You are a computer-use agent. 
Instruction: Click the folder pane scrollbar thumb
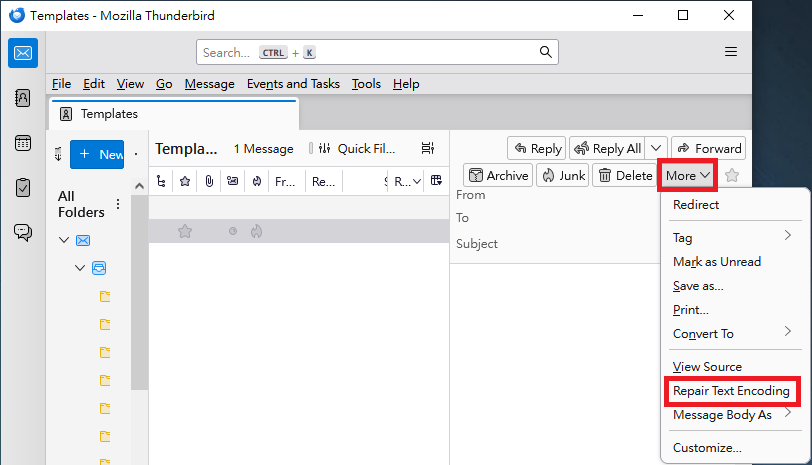point(139,293)
